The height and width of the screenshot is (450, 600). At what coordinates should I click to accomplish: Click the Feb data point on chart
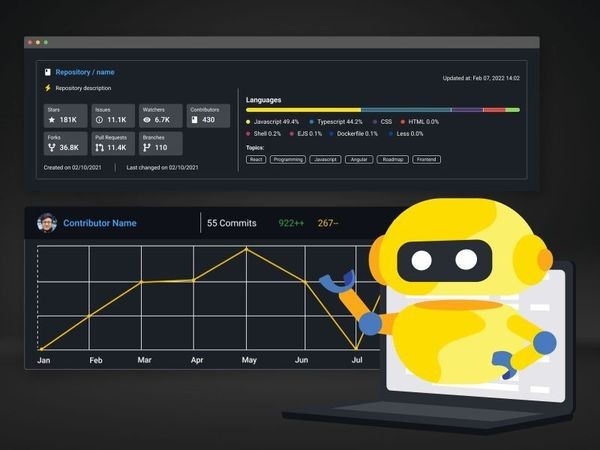click(x=90, y=316)
